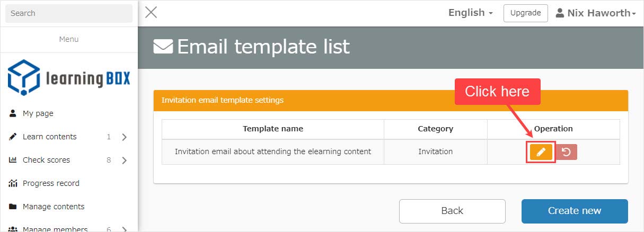Open the English language dropdown
The width and height of the screenshot is (644, 232).
point(471,13)
